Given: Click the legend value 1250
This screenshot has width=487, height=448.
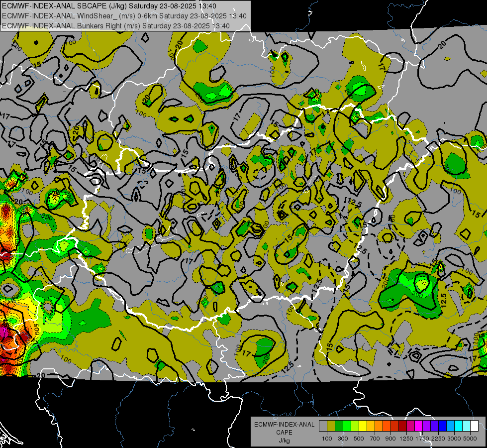Looking at the screenshot, I should [406, 439].
